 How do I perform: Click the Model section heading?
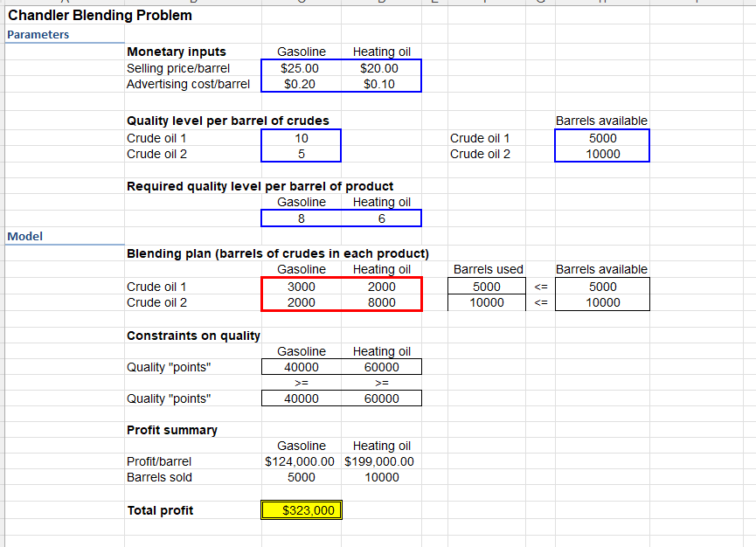(25, 236)
